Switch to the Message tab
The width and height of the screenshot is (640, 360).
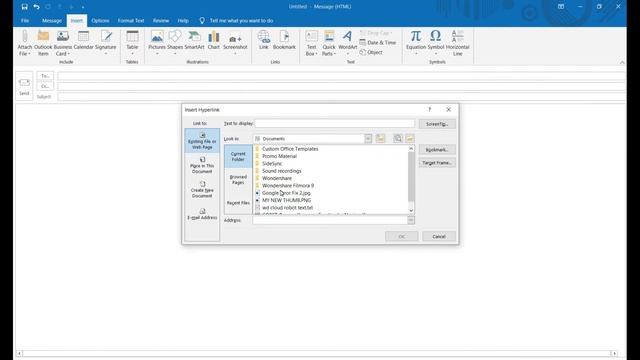(x=52, y=20)
